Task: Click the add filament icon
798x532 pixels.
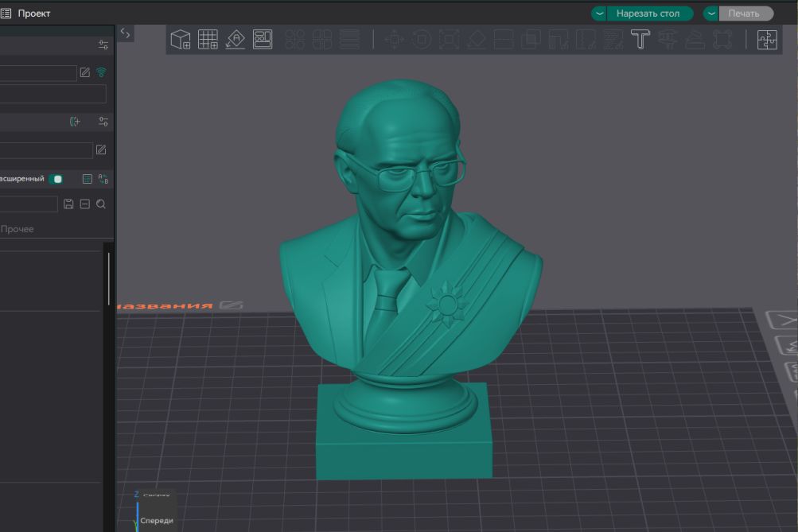Action: point(75,121)
